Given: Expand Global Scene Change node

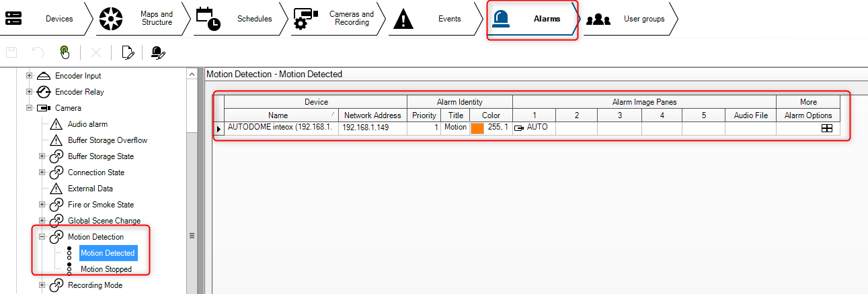Looking at the screenshot, I should click(42, 221).
